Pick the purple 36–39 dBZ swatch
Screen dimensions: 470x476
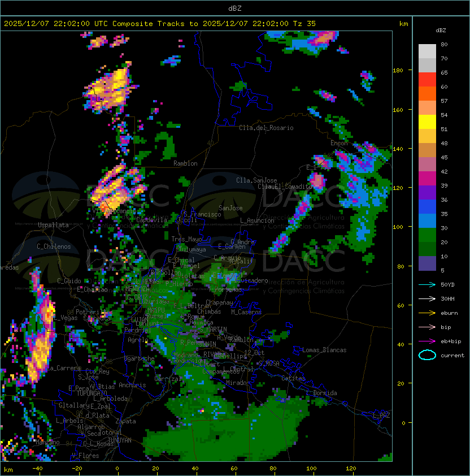[x=427, y=192]
